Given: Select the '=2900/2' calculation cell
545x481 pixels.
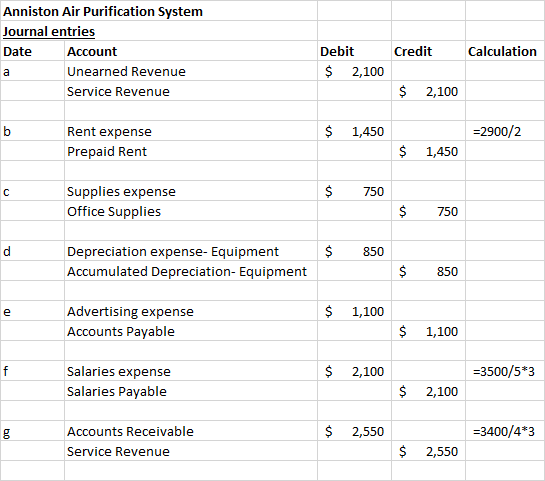Looking at the screenshot, I should (505, 131).
